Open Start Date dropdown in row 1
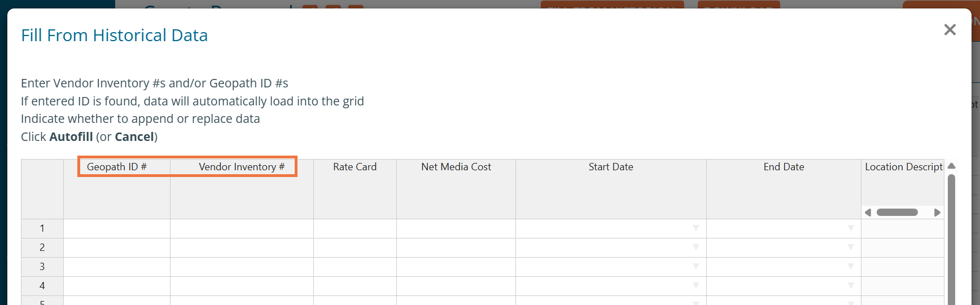 695,228
